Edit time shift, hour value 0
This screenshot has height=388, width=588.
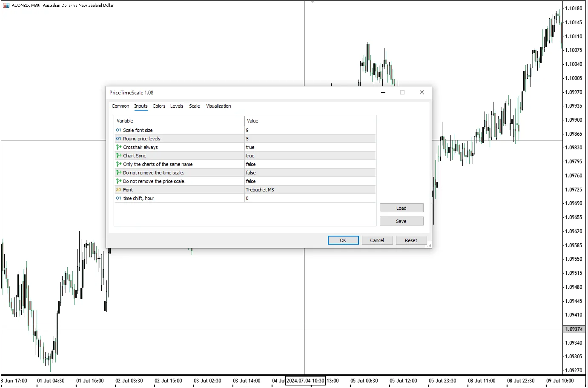click(310, 198)
